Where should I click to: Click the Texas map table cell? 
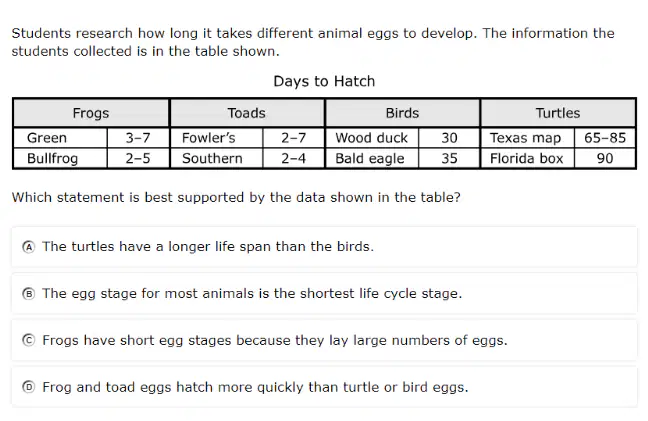tap(527, 138)
